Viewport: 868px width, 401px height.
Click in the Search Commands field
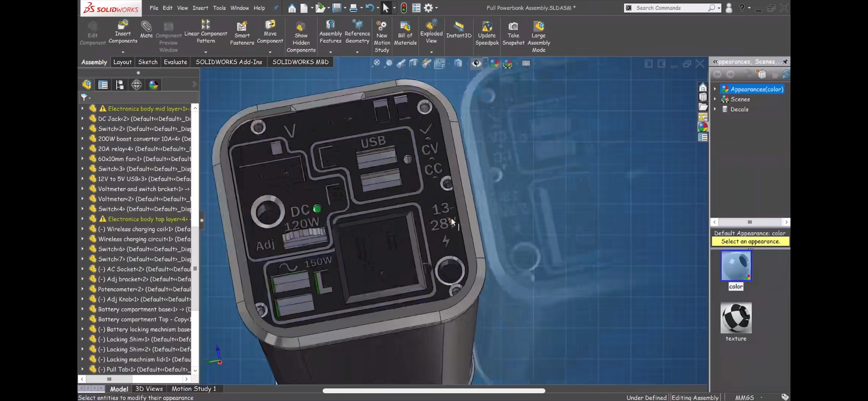tap(672, 8)
